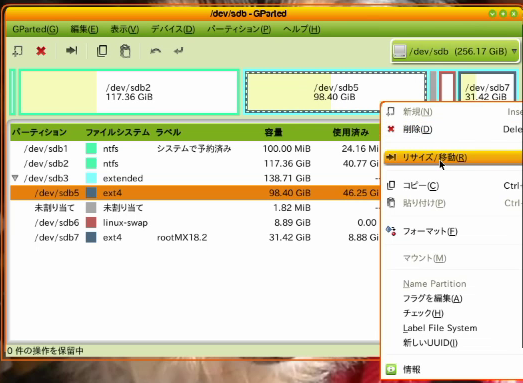Click the red Delete partition toolbar icon
This screenshot has height=383, width=523.
41,51
